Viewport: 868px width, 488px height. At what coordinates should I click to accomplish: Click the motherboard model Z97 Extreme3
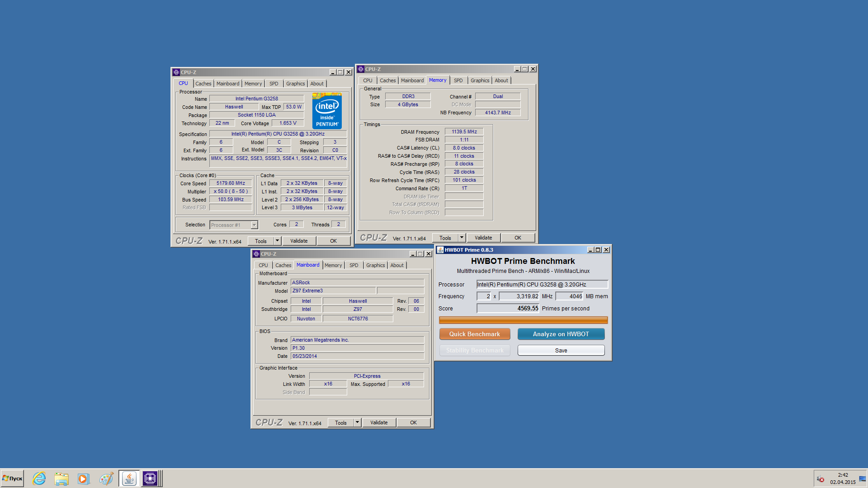coord(333,291)
